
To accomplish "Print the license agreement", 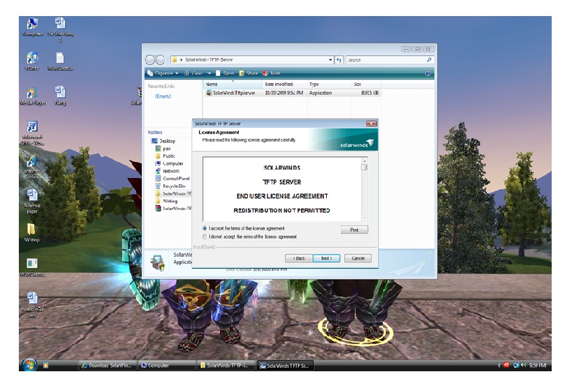I will pyautogui.click(x=354, y=230).
